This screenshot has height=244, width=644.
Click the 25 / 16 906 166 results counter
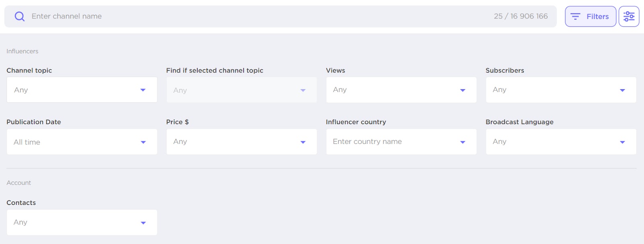click(x=521, y=16)
